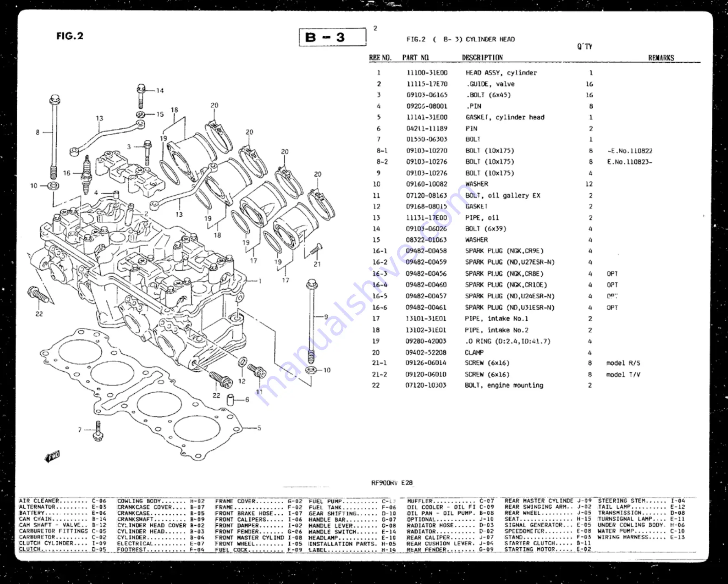The height and width of the screenshot is (584, 728).
Task: Click callout number 21 beside the screw
Action: tap(317, 264)
